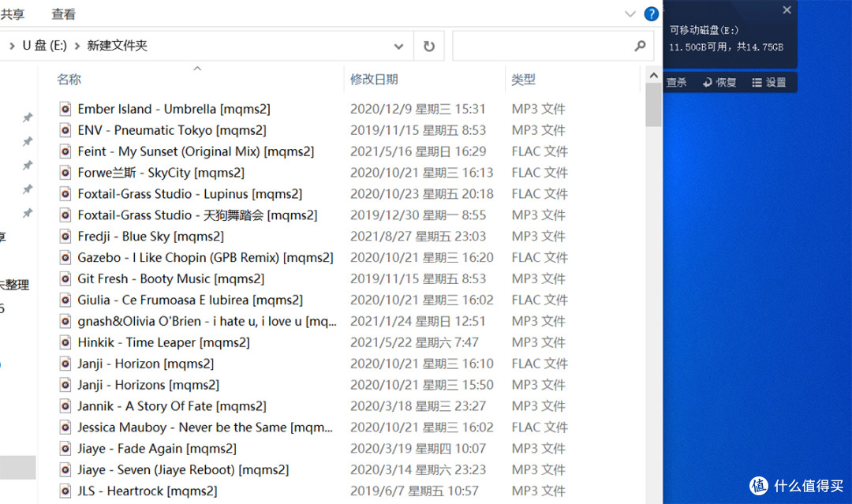Viewport: 852px width, 504px height.
Task: Sort files by the 修改日期 column header
Action: pos(375,80)
